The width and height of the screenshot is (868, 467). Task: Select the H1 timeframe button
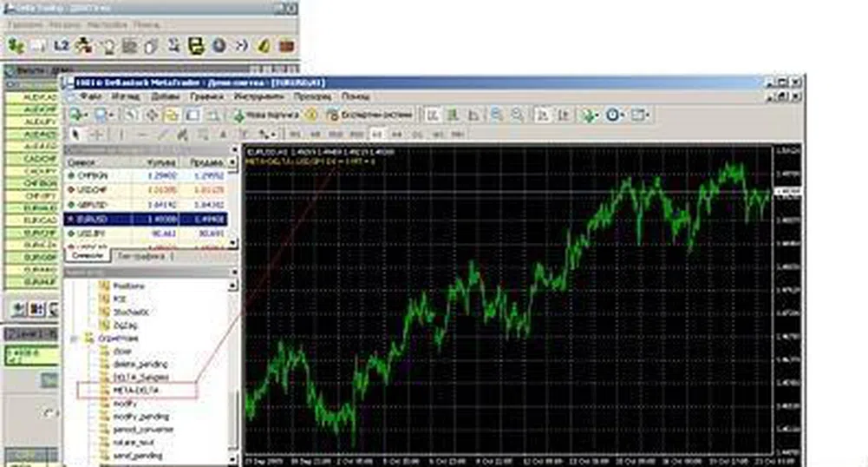377,134
